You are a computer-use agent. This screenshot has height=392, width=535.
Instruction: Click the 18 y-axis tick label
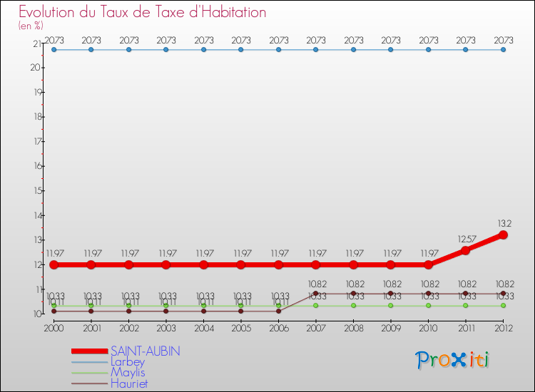(38, 117)
